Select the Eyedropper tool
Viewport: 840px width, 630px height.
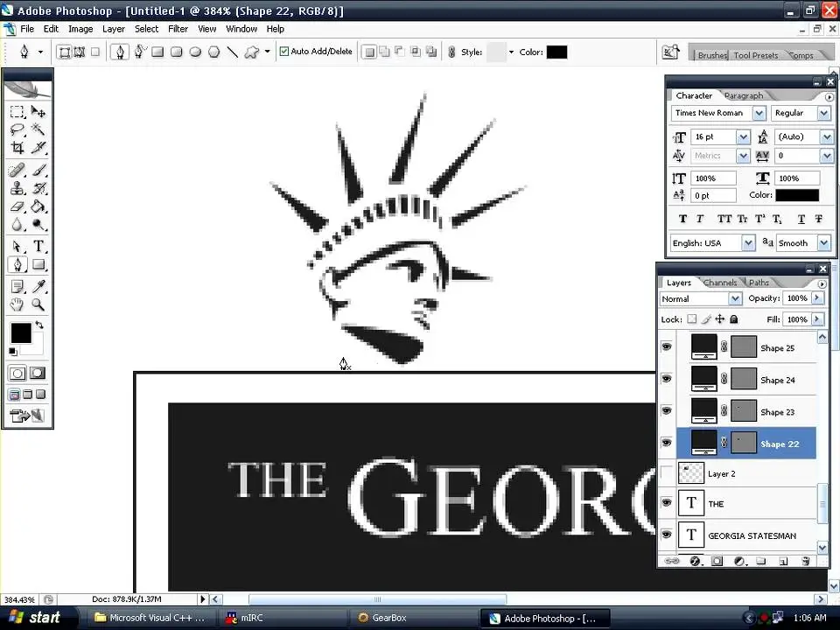38,287
